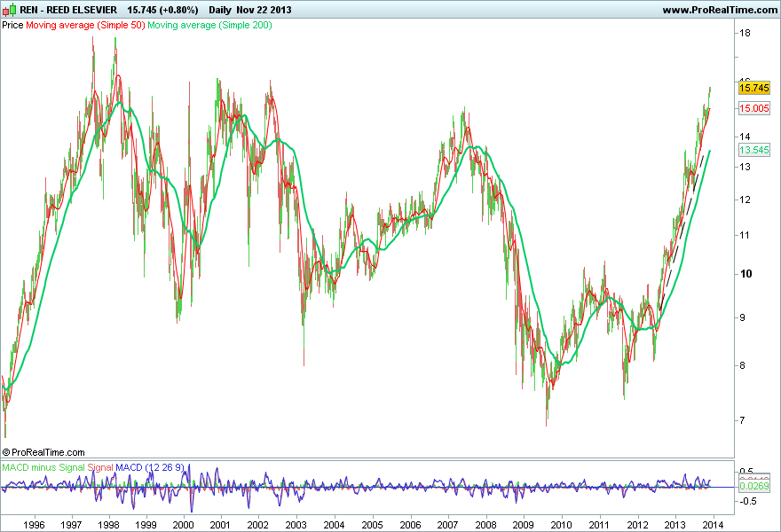This screenshot has height=532, width=781.
Task: Click the 14 price axis label
Action: click(745, 137)
